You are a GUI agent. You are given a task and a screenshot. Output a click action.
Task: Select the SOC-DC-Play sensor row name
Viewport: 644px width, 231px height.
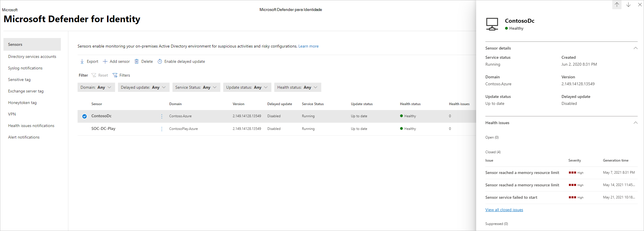103,128
